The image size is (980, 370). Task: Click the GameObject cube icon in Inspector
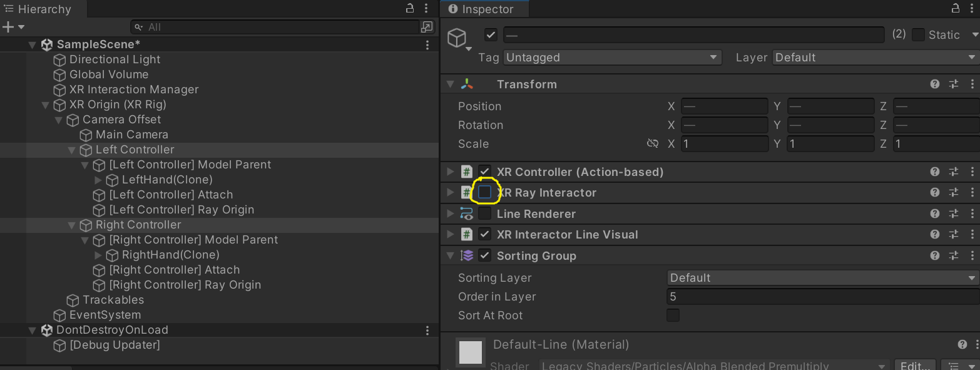click(457, 38)
